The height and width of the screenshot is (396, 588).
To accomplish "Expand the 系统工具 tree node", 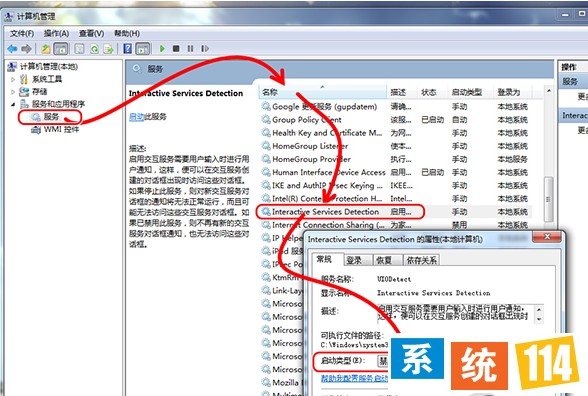I will tap(13, 80).
